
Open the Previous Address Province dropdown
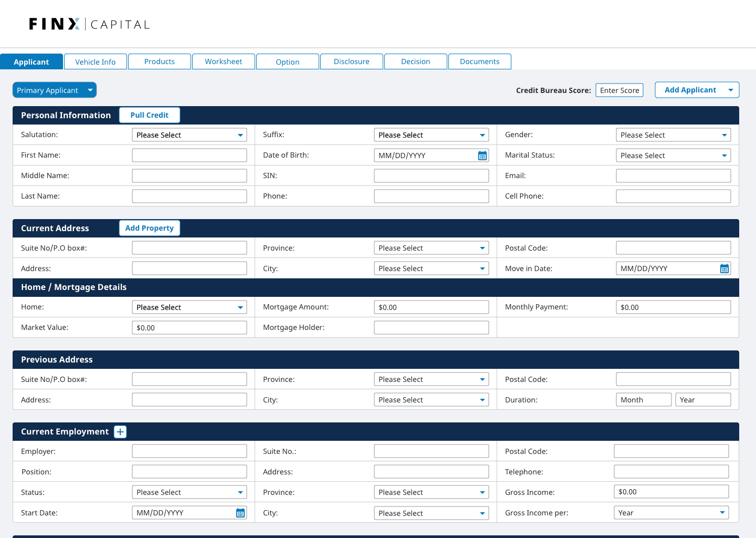[432, 379]
